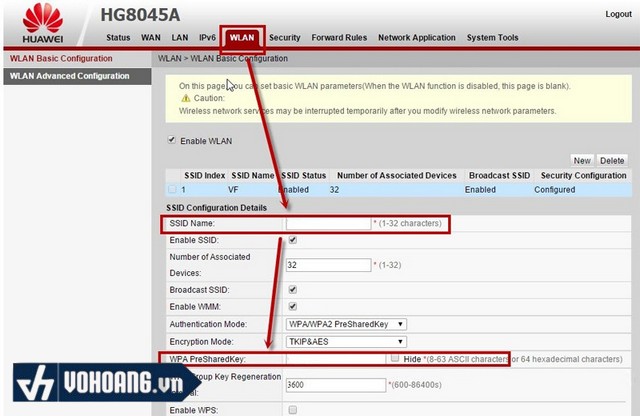The width and height of the screenshot is (640, 416).
Task: Click the Number of Associated Devices field
Action: (328, 265)
